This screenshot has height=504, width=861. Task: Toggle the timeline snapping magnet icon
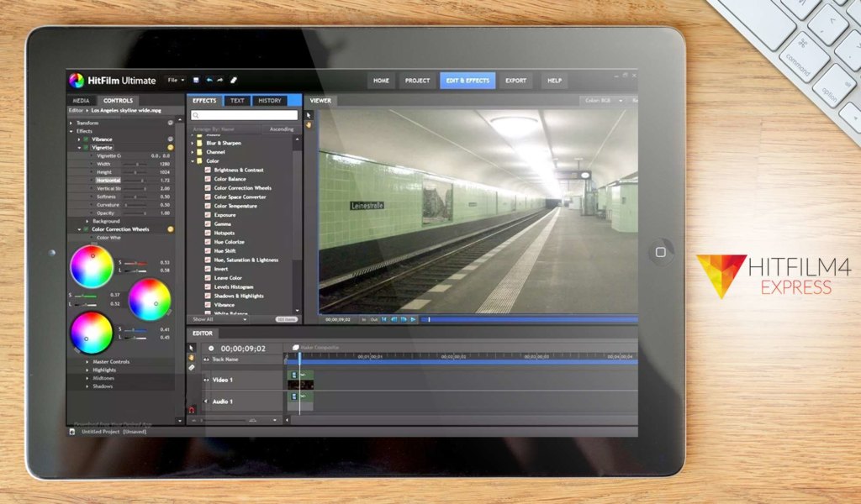pos(192,409)
